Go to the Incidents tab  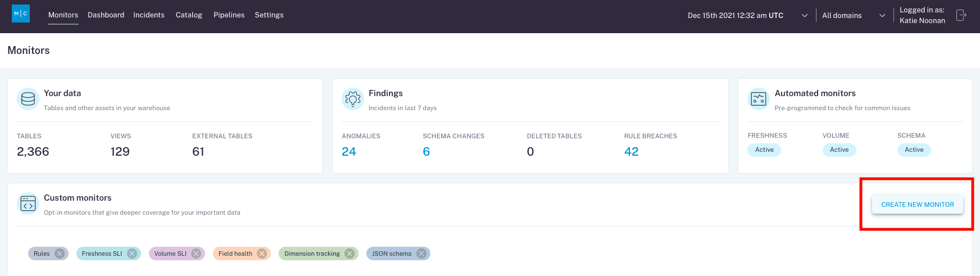point(149,15)
